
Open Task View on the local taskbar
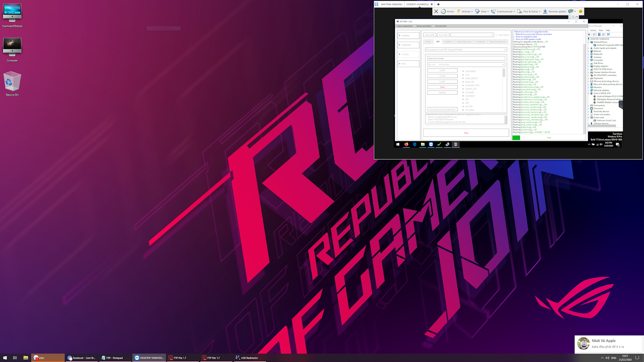click(x=15, y=358)
